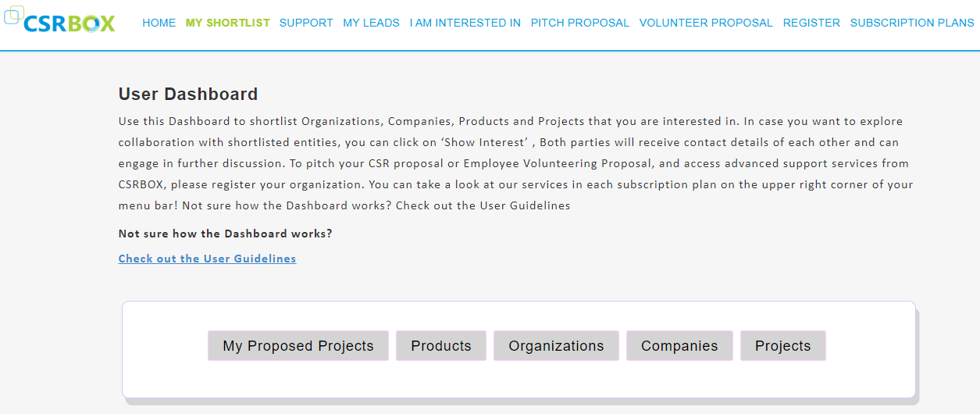The width and height of the screenshot is (980, 414).
Task: View SUBSCRIPTION PLANS
Action: (x=911, y=23)
